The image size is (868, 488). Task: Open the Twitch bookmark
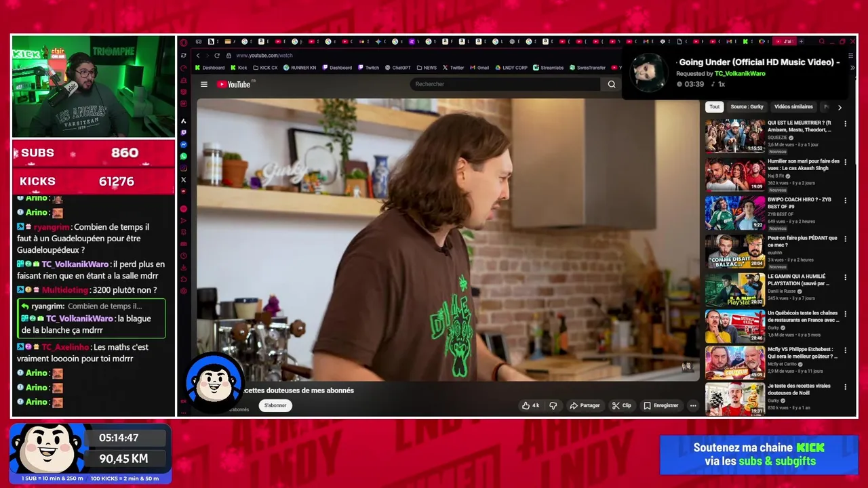coord(368,68)
